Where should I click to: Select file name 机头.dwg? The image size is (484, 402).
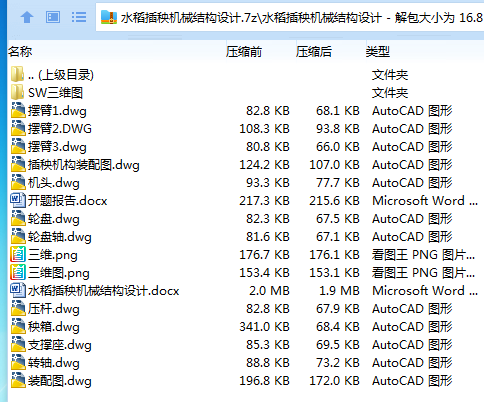click(x=54, y=183)
